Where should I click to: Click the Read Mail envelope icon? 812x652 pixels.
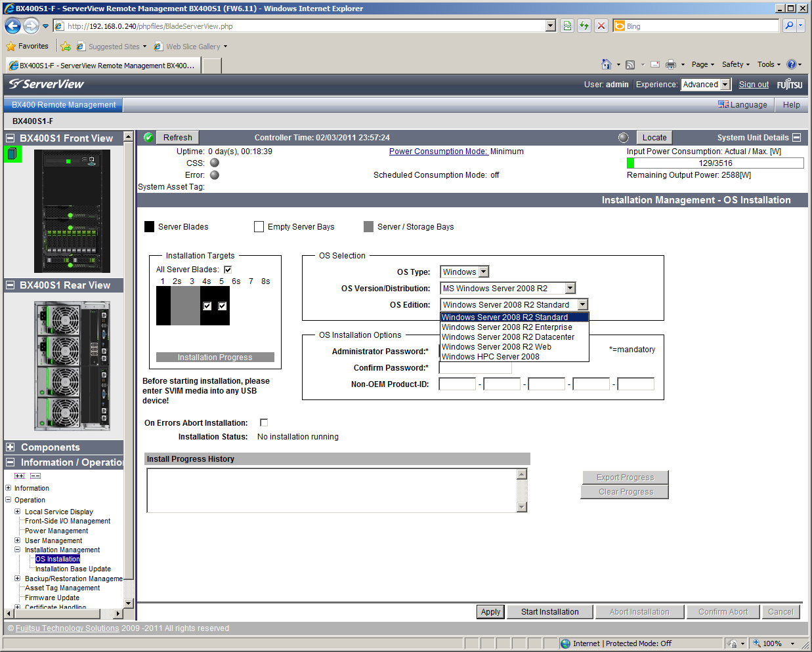pos(655,64)
